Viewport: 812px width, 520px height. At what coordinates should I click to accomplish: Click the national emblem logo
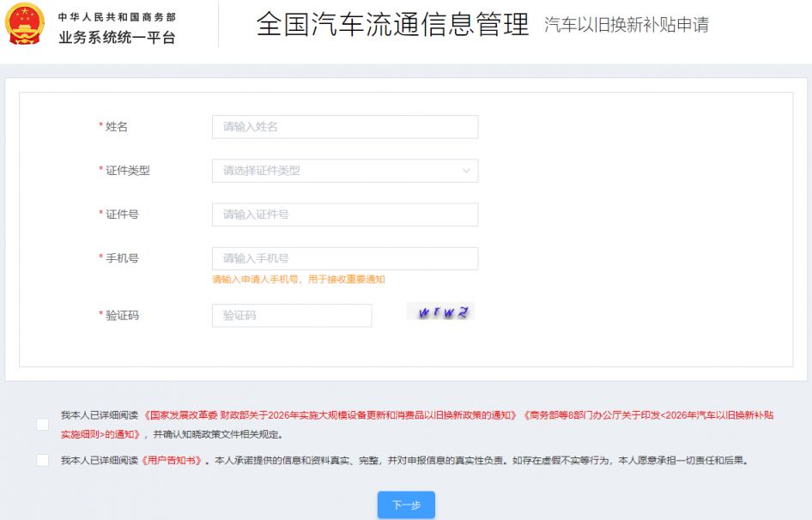[x=24, y=24]
